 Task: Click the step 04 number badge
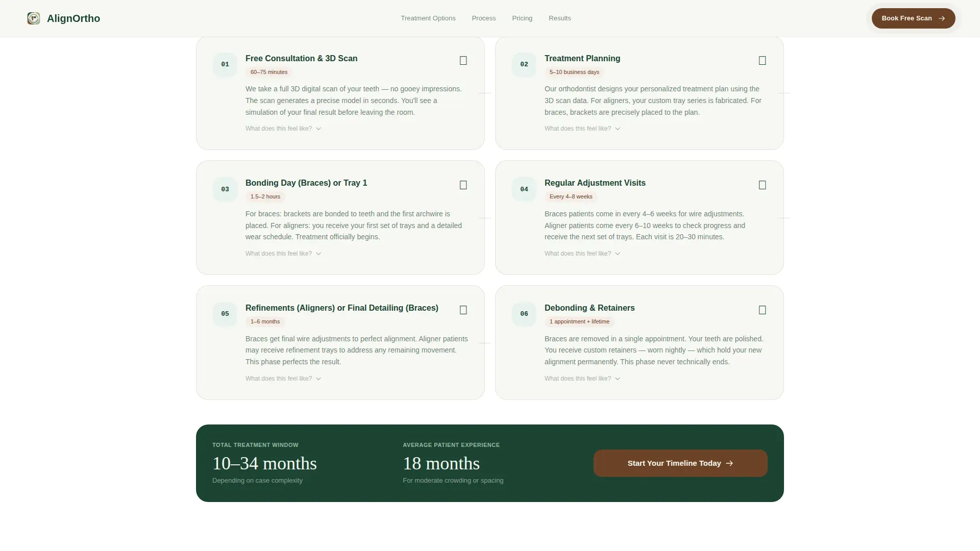pyautogui.click(x=524, y=189)
